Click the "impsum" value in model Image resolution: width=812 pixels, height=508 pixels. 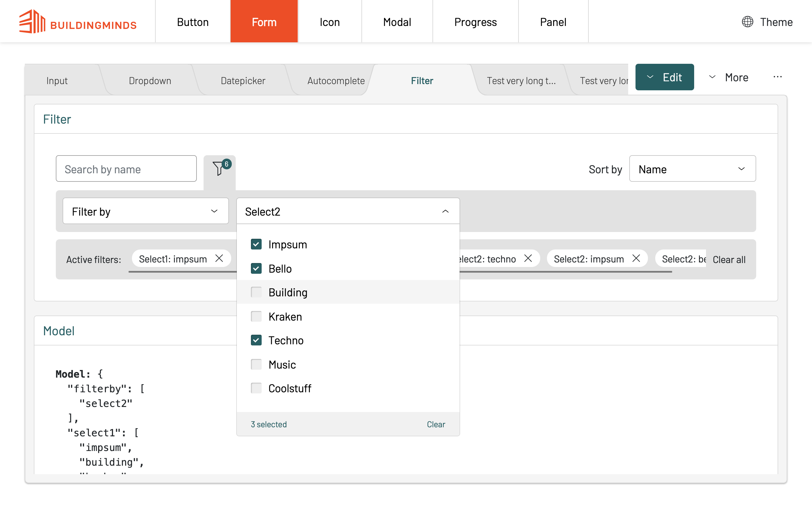point(103,447)
